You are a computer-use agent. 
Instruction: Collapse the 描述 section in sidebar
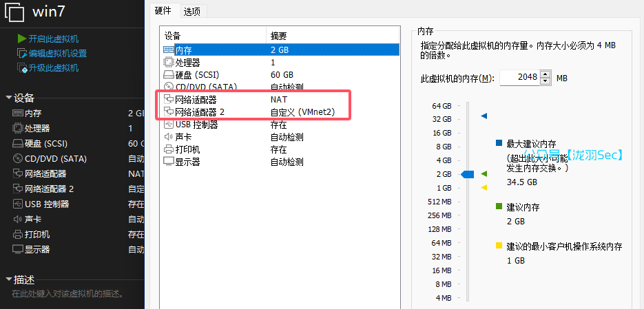point(8,279)
